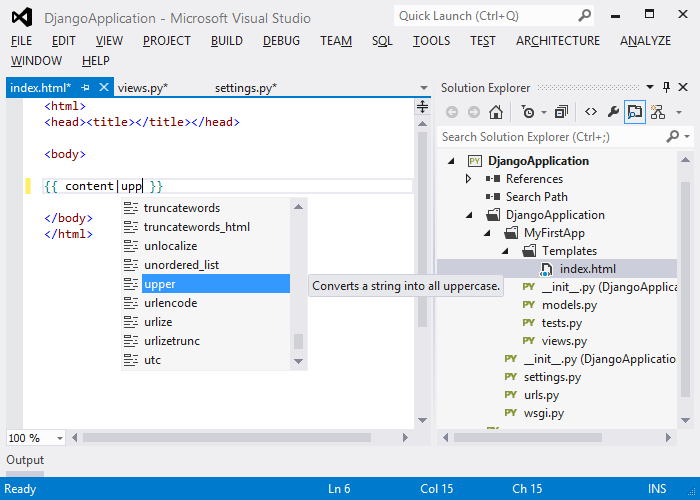Image resolution: width=700 pixels, height=500 pixels.
Task: Click the MyFirstApp folder icon
Action: tap(511, 233)
